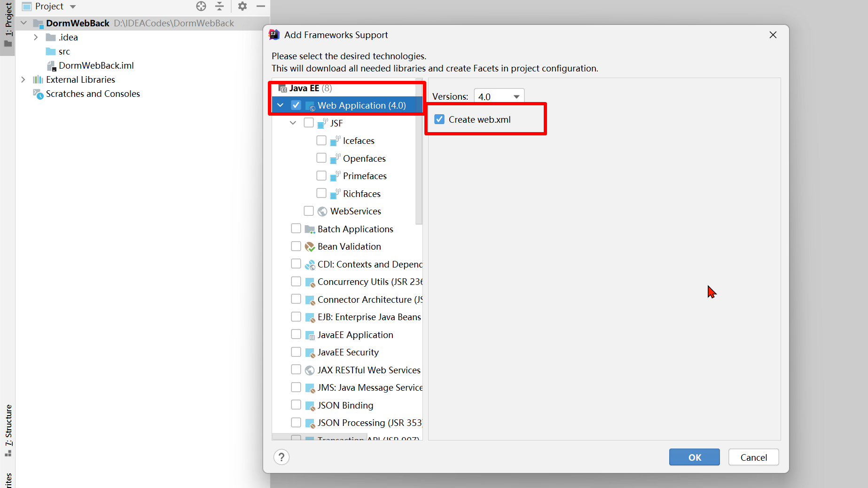
Task: Open the help question mark button
Action: pos(282,457)
